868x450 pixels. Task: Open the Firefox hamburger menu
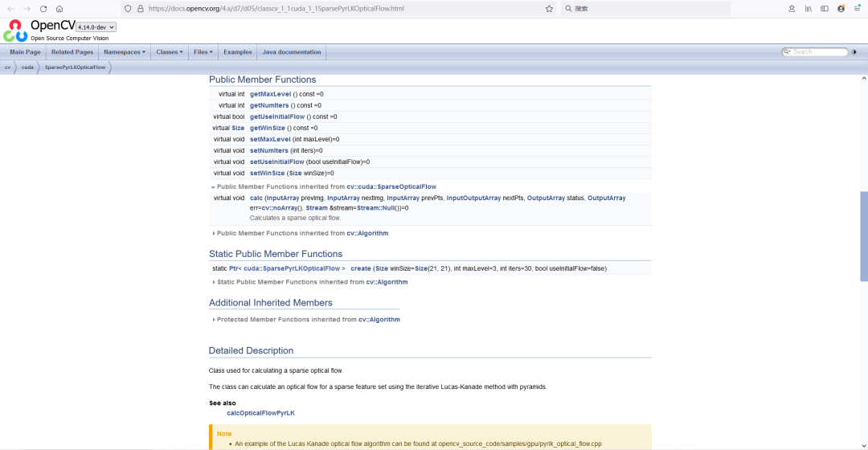point(857,9)
